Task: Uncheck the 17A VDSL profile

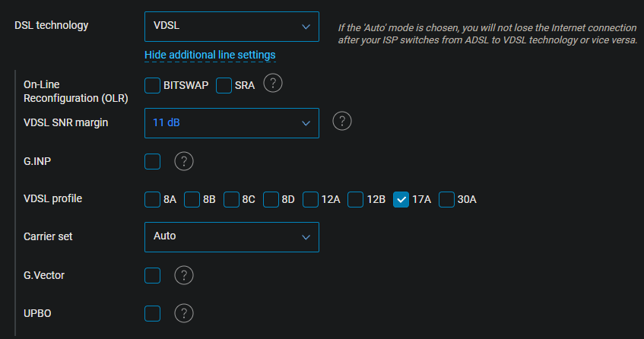Action: coord(401,199)
